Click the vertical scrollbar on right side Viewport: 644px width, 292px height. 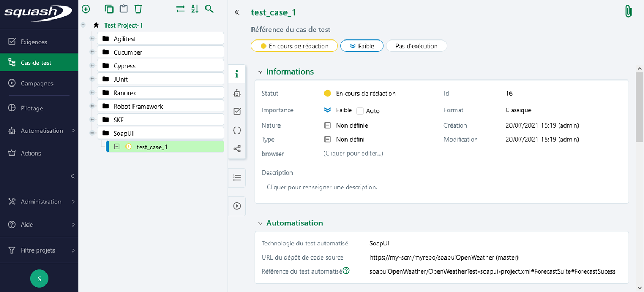640,108
